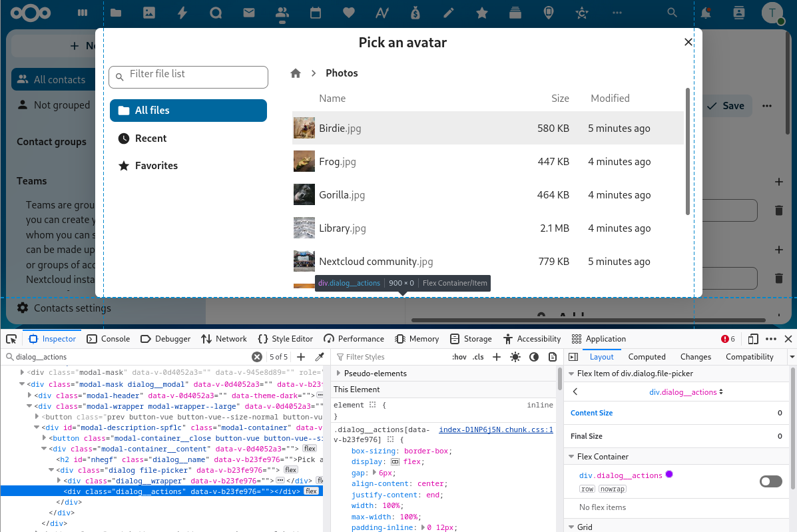Open the notifications bell

[706, 13]
